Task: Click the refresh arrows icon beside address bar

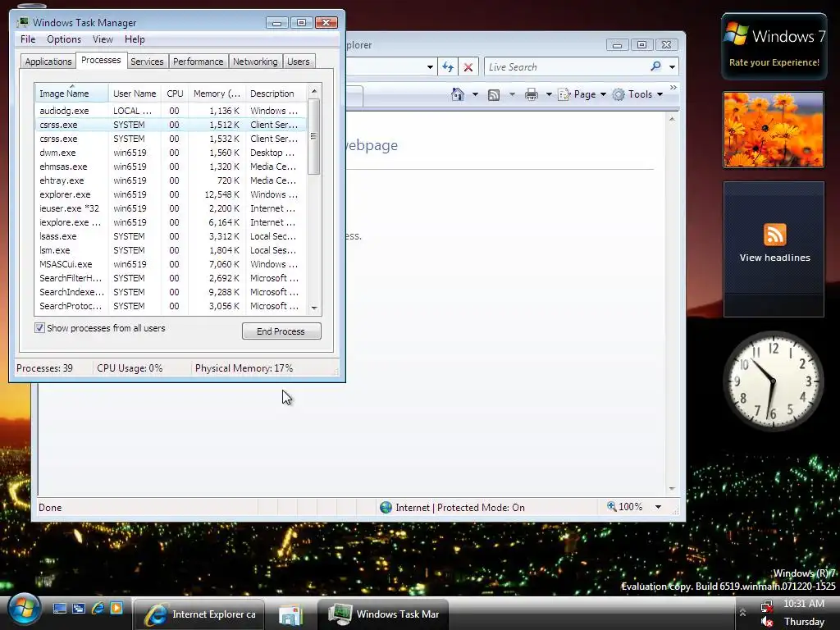Action: (x=448, y=67)
